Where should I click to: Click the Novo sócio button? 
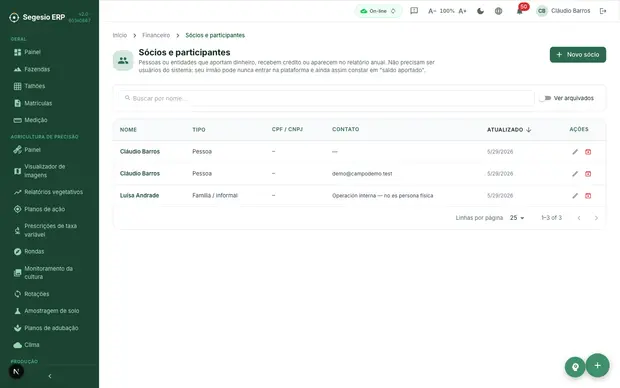point(578,55)
